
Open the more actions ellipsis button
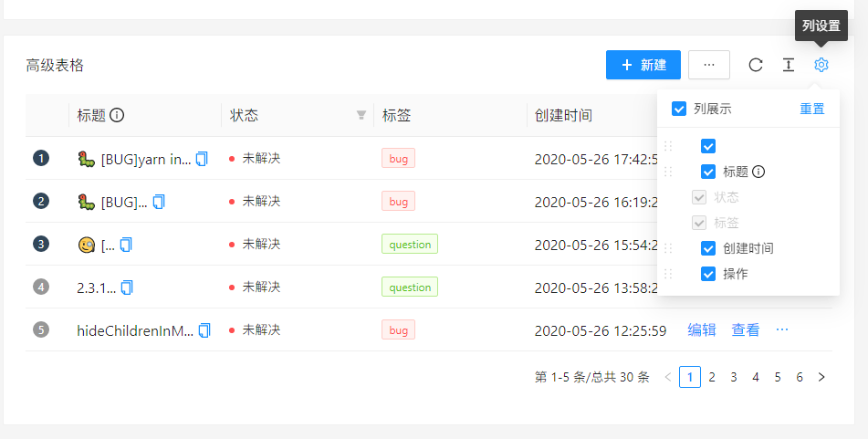[709, 65]
